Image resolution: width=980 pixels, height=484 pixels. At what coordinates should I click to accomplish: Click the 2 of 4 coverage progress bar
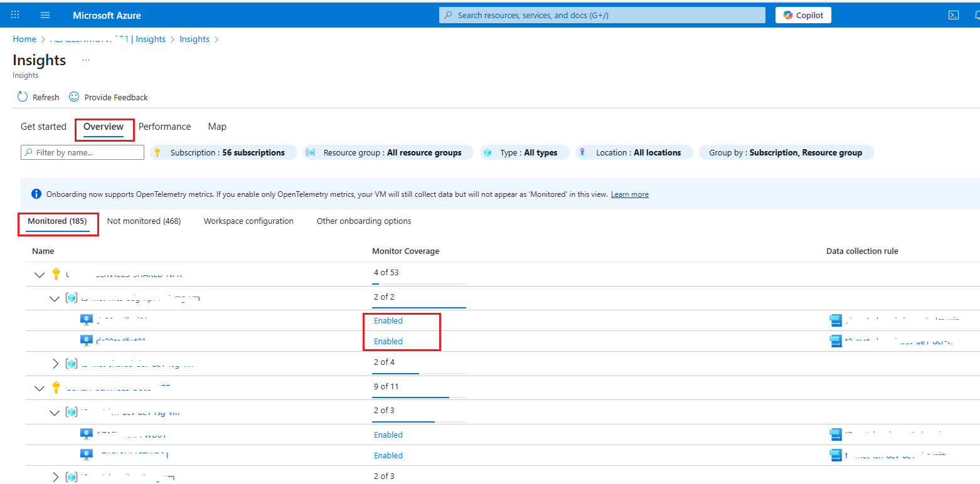(419, 373)
